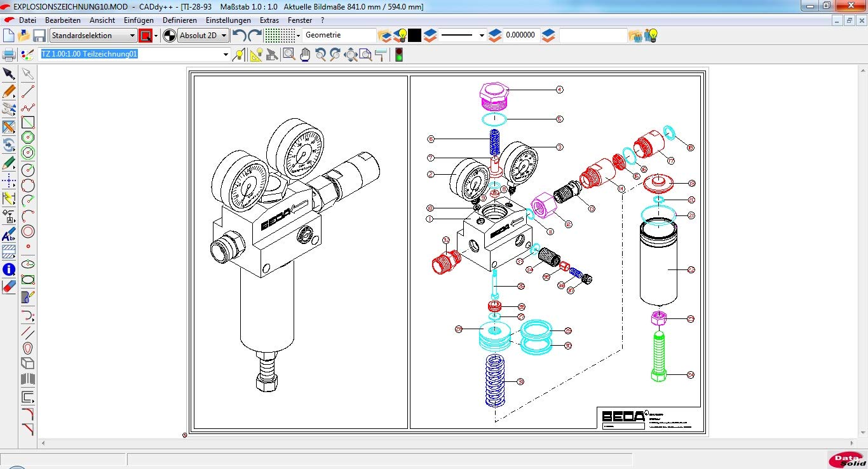The height and width of the screenshot is (469, 868).
Task: Select the ellipse tool in second column
Action: click(28, 264)
